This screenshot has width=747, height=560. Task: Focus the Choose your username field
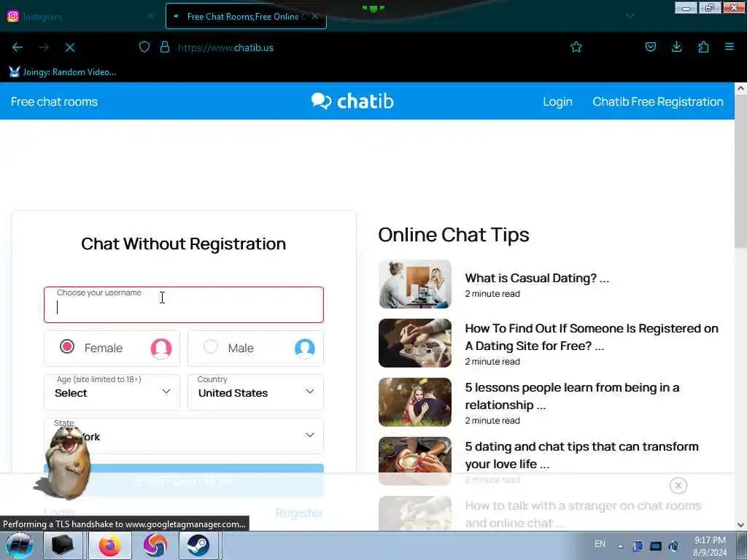184,305
